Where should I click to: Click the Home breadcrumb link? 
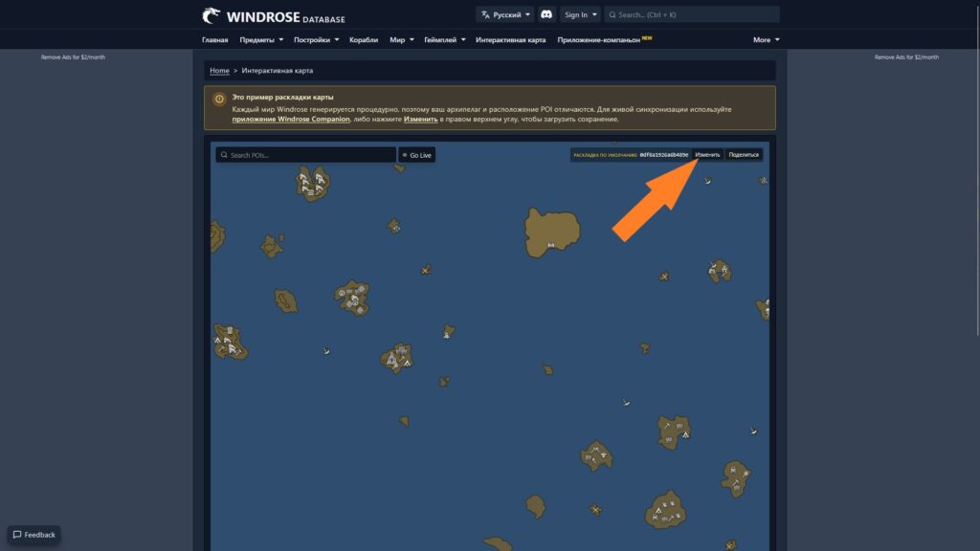[219, 71]
